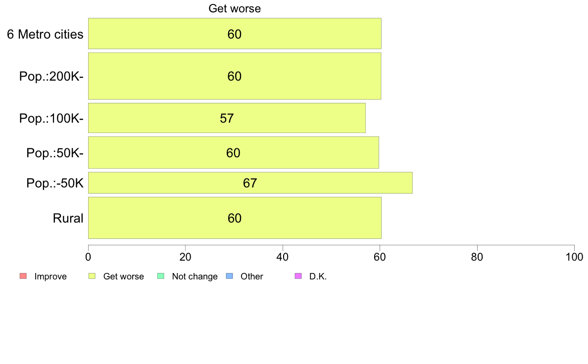The image size is (588, 364).
Task: Click the blue Other legend swatch
Action: (230, 276)
